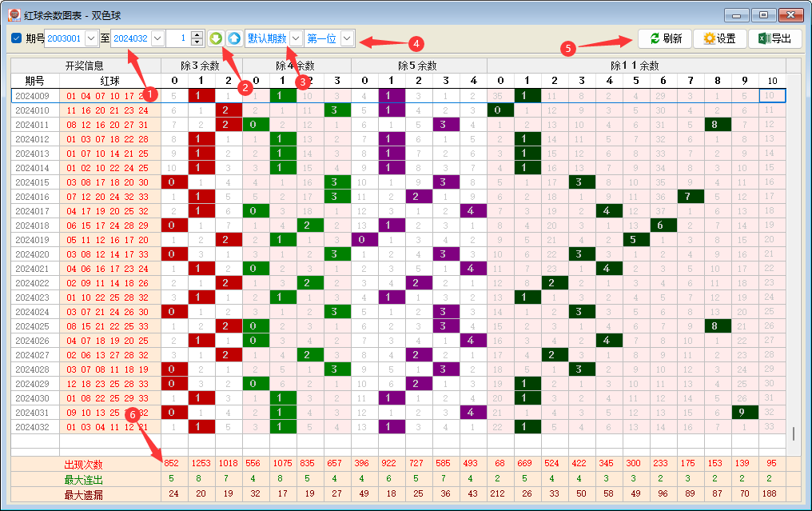This screenshot has width=812, height=511.
Task: Click the 最大连出 summary row label
Action: click(x=83, y=479)
